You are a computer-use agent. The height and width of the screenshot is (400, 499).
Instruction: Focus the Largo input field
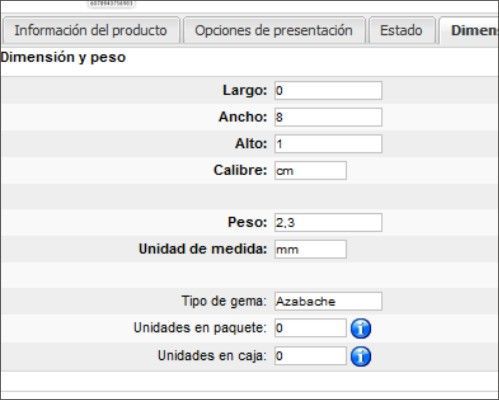328,90
